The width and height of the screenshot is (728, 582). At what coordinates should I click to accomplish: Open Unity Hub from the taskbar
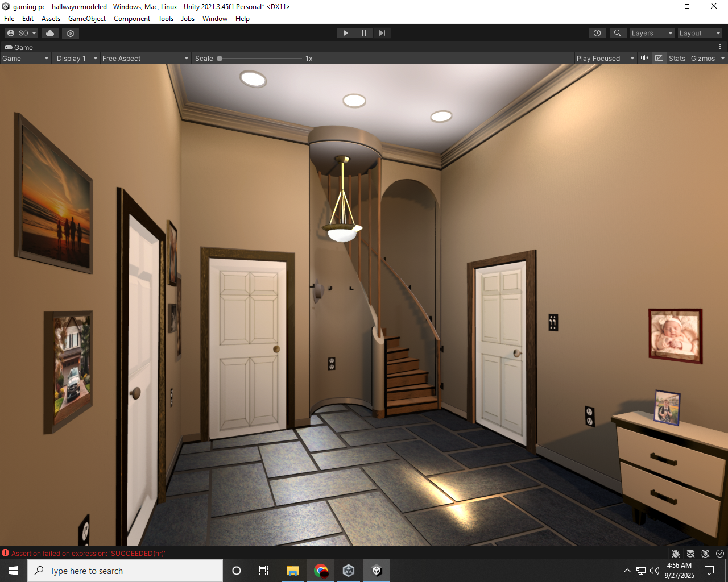tap(349, 571)
